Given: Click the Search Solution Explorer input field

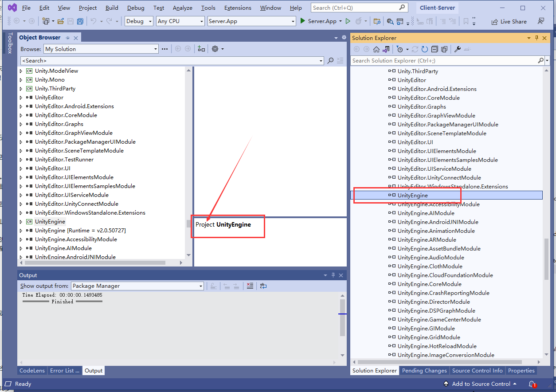Looking at the screenshot, I should tap(444, 61).
